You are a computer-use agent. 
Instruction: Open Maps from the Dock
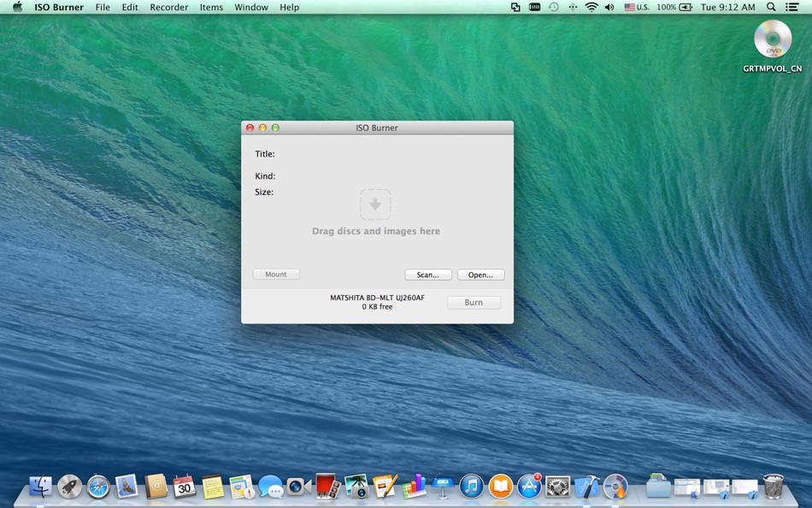(241, 487)
